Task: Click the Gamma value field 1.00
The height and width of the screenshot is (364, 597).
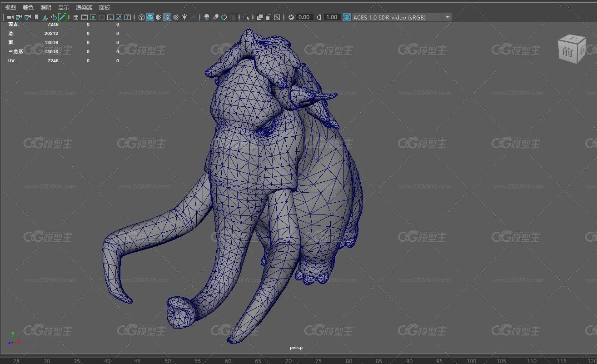Action: pos(332,17)
